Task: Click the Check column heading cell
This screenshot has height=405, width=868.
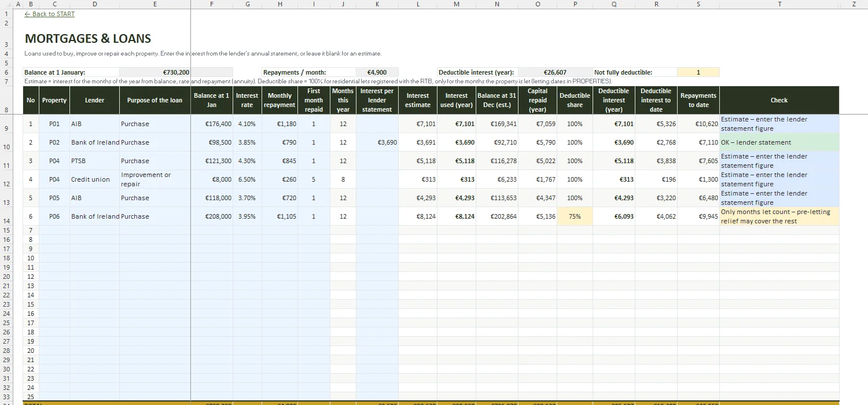Action: click(779, 100)
